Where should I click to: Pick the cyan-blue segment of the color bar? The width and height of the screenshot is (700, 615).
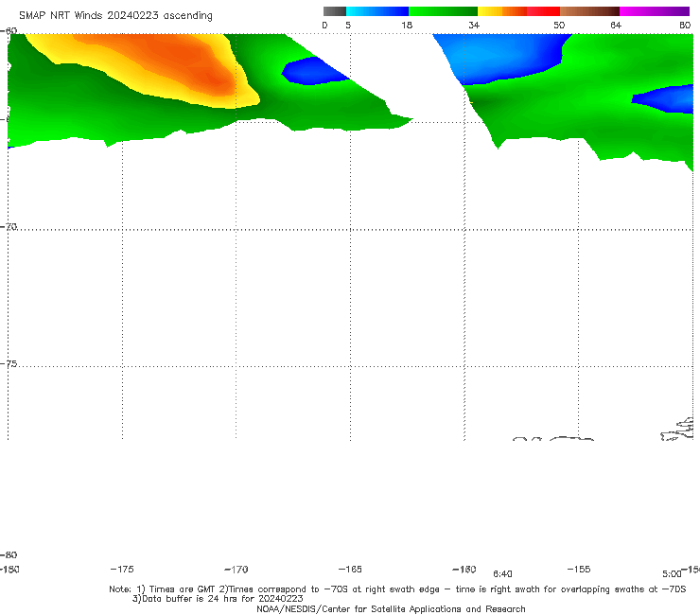point(377,11)
